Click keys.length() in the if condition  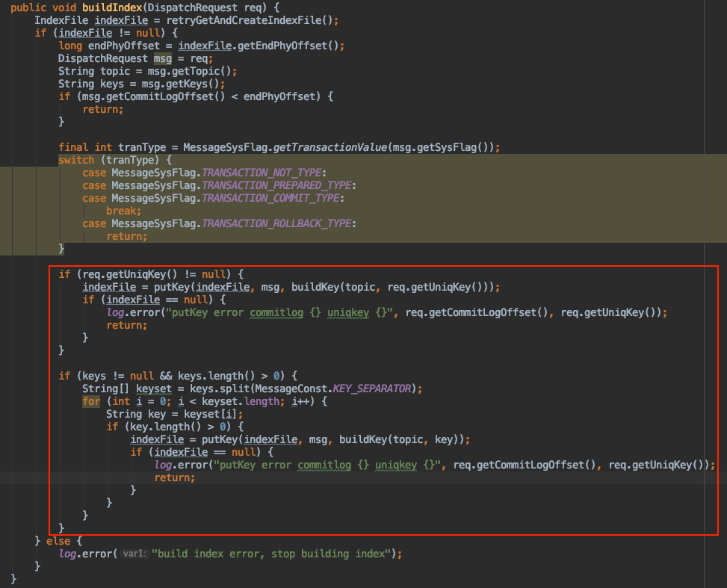[217, 376]
